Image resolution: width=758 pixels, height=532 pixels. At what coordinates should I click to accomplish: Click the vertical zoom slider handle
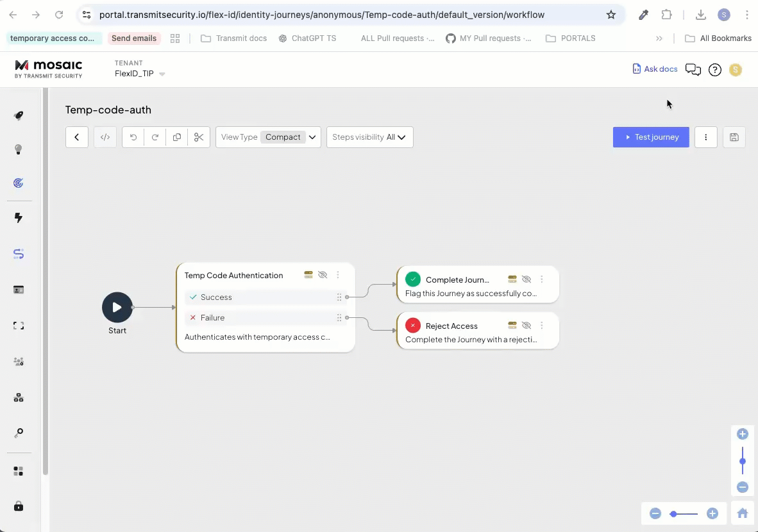743,461
